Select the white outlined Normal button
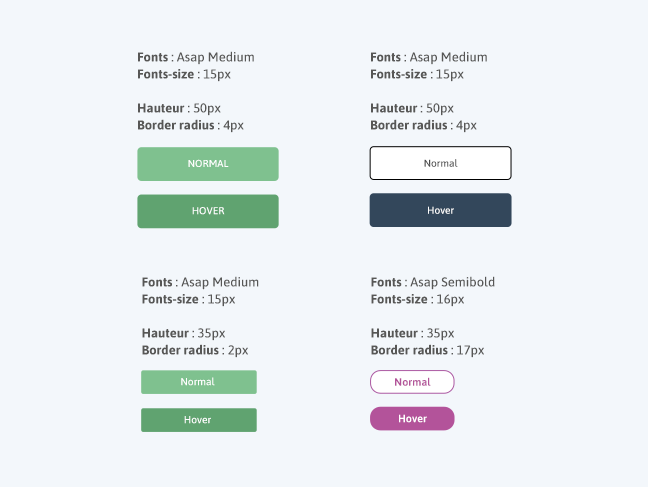Image resolution: width=648 pixels, height=487 pixels. tap(441, 163)
